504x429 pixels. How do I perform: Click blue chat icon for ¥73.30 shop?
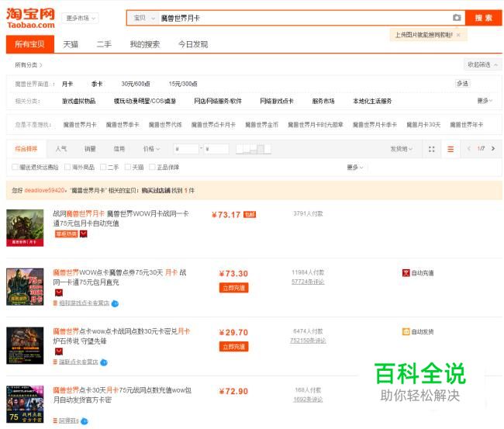tap(115, 303)
